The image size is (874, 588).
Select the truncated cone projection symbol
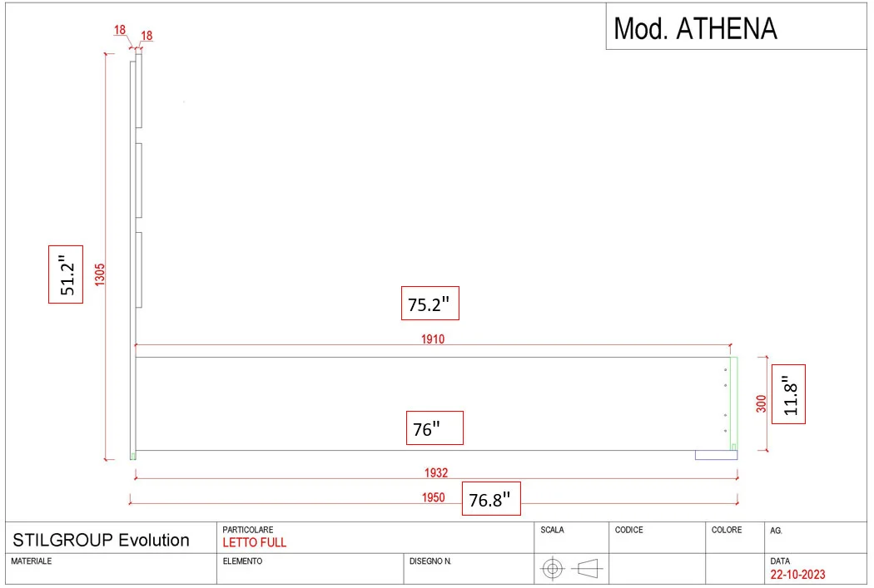coord(589,567)
